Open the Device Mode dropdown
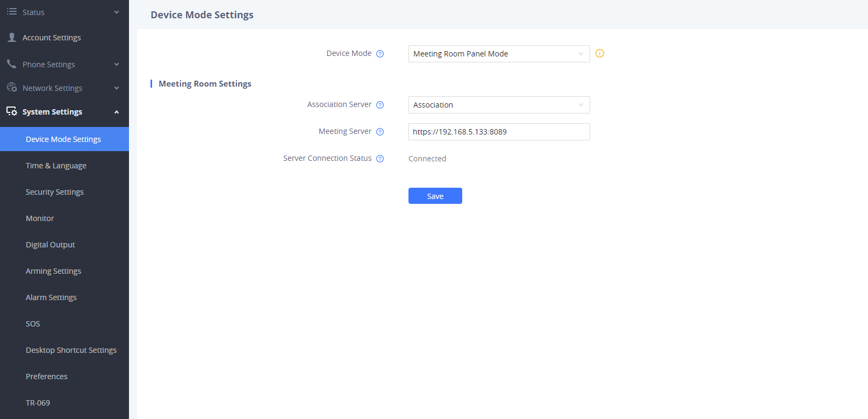 (499, 54)
